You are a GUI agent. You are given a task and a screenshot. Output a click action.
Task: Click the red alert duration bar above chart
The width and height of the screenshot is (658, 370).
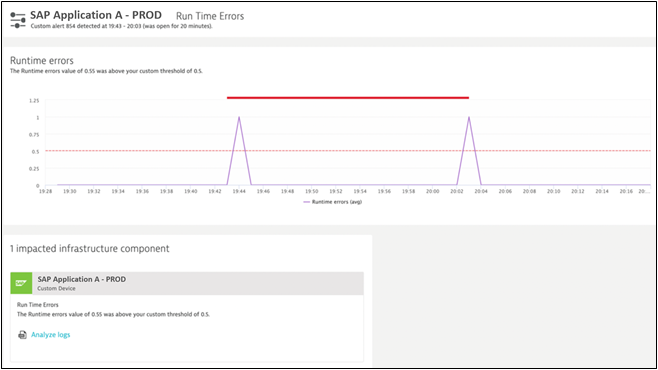[x=348, y=98]
